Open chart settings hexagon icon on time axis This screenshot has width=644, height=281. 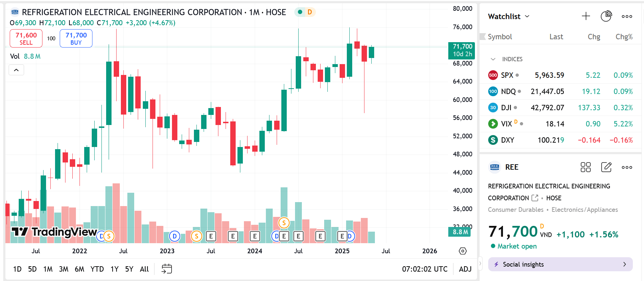(x=463, y=251)
